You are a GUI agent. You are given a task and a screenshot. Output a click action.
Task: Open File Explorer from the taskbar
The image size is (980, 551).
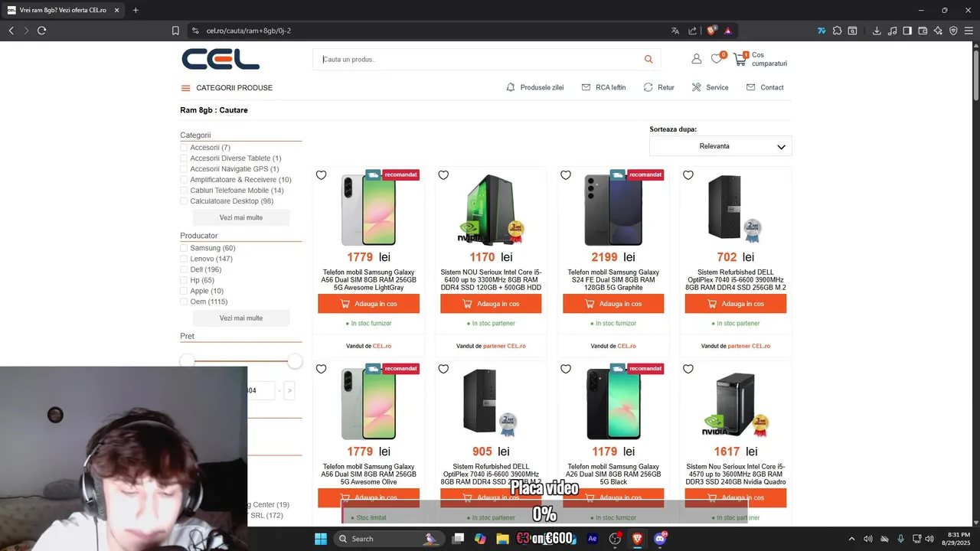click(502, 539)
